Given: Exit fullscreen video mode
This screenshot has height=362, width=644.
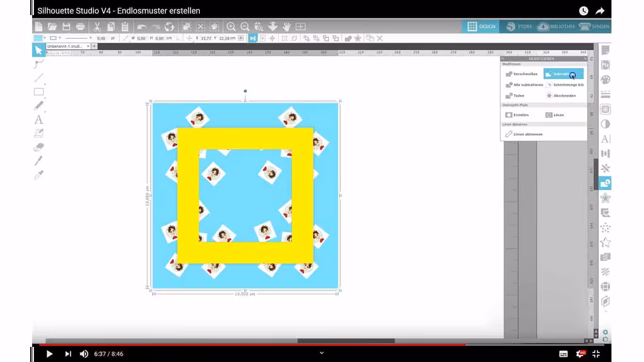Looking at the screenshot, I should coord(596,354).
